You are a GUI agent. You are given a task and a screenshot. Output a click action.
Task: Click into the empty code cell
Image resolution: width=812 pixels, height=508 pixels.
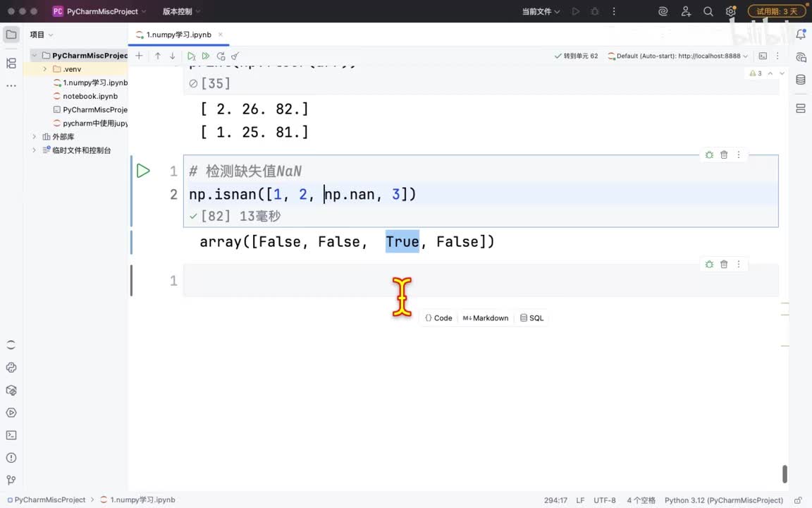point(481,280)
